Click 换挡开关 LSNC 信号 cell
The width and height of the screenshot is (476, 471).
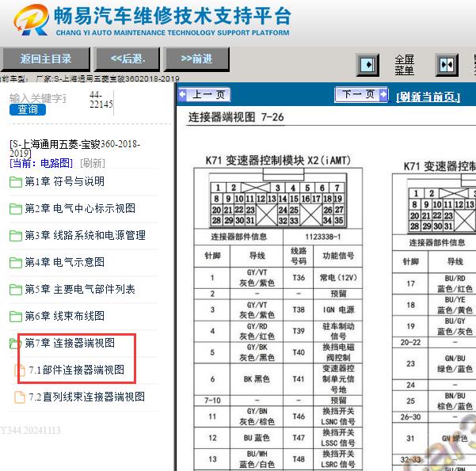338,416
